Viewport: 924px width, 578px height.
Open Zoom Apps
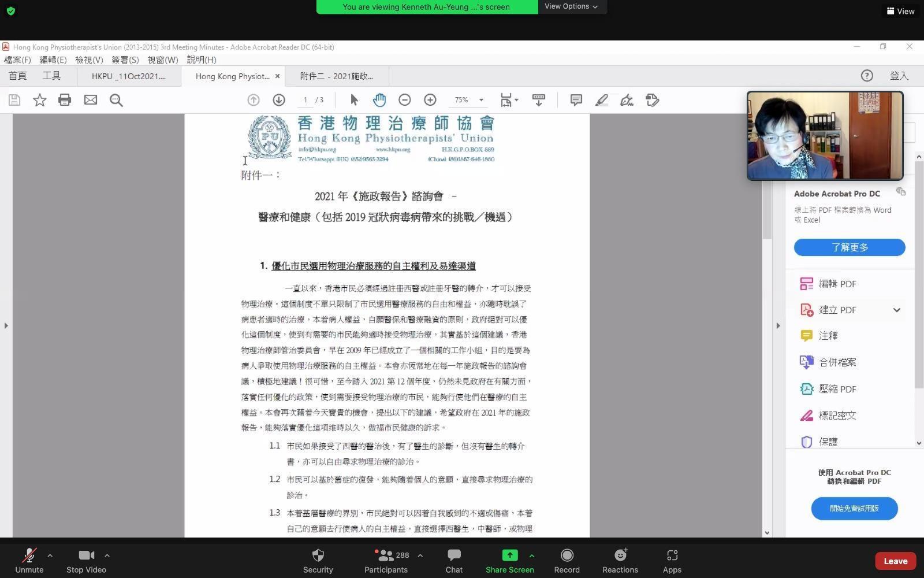(672, 561)
